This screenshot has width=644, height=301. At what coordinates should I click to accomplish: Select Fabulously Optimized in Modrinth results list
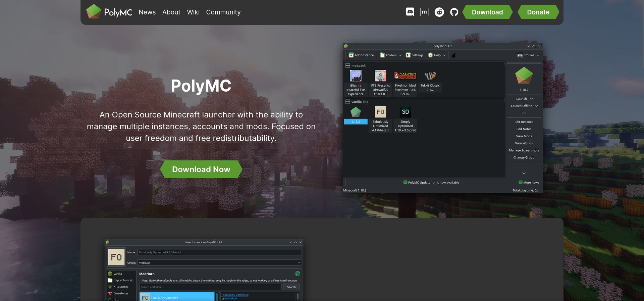click(x=177, y=297)
